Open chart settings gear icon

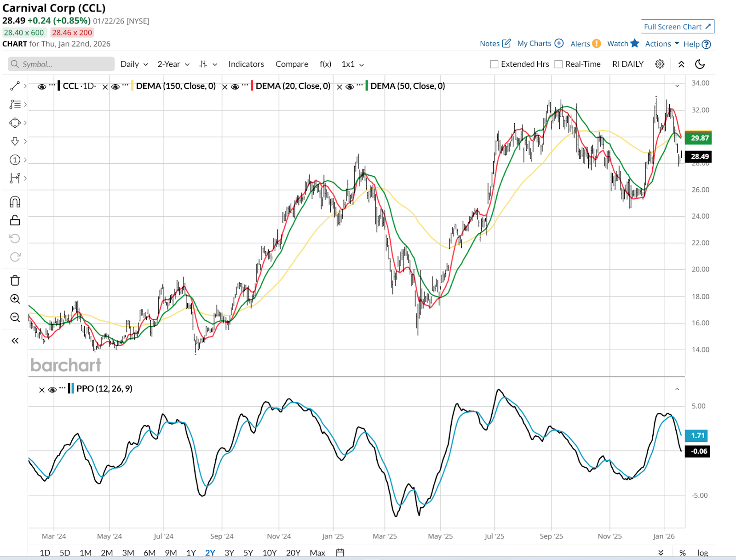click(x=660, y=64)
